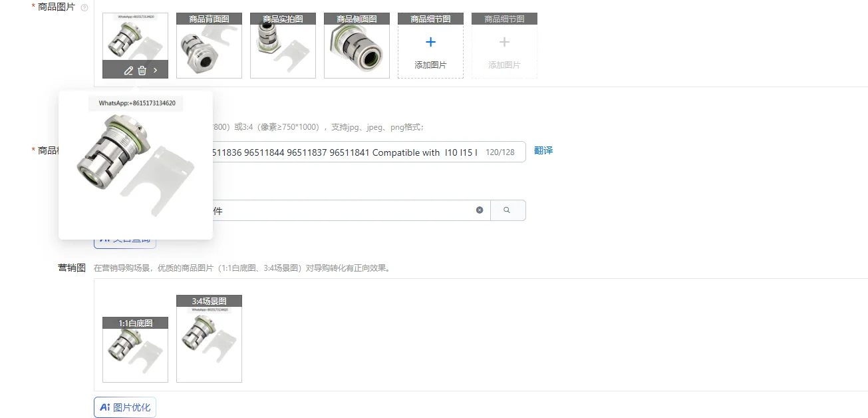This screenshot has width=868, height=418.
Task: Open the 3:4场景图 marketing image
Action: pos(209,339)
